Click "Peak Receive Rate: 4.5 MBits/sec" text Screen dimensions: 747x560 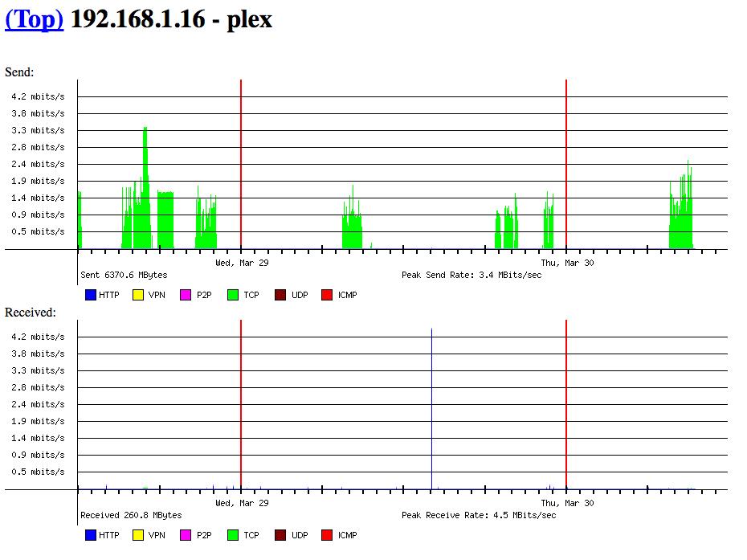point(479,515)
